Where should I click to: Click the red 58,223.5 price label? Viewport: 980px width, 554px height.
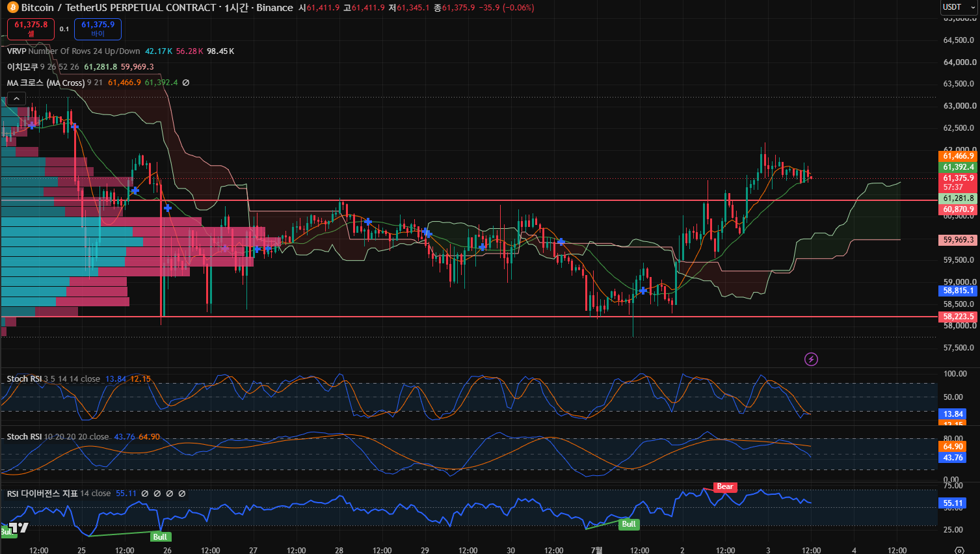tap(959, 317)
